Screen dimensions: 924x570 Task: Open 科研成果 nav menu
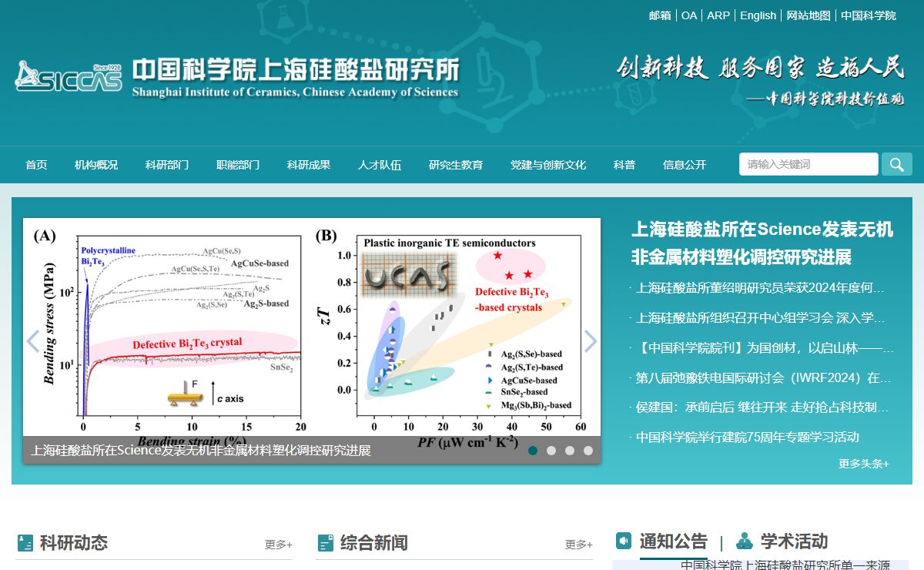[309, 165]
